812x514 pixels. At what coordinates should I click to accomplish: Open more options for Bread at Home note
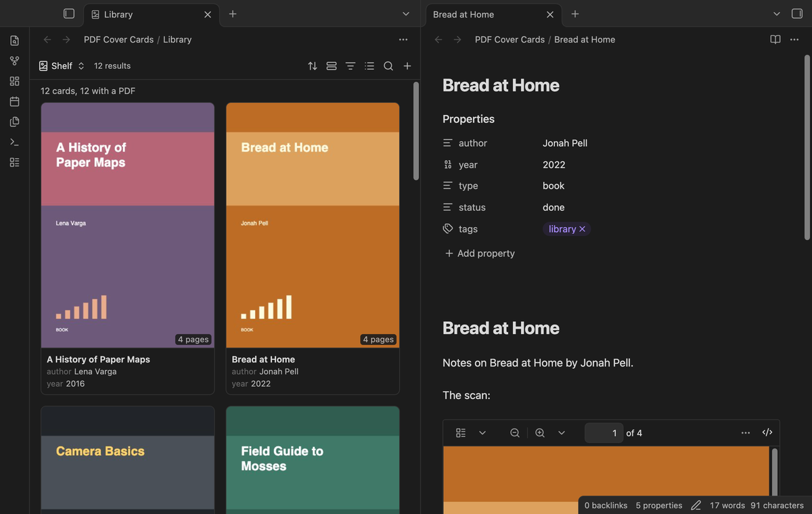pyautogui.click(x=794, y=39)
